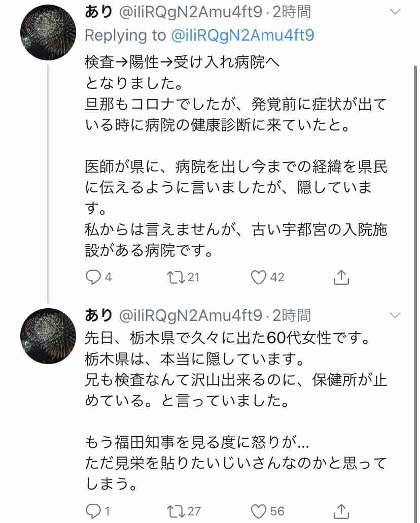Open the first tweet's fireworks profile picture
Screen dimensions: 420x523
[x=48, y=32]
